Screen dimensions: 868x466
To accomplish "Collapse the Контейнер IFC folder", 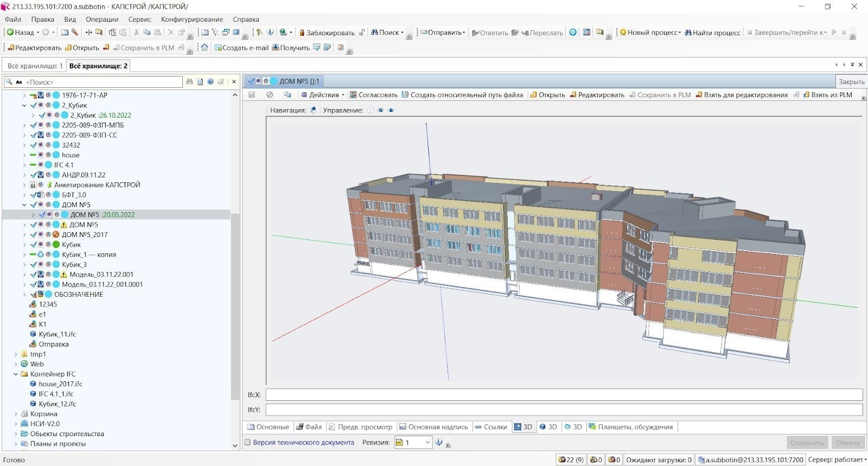I will click(15, 374).
